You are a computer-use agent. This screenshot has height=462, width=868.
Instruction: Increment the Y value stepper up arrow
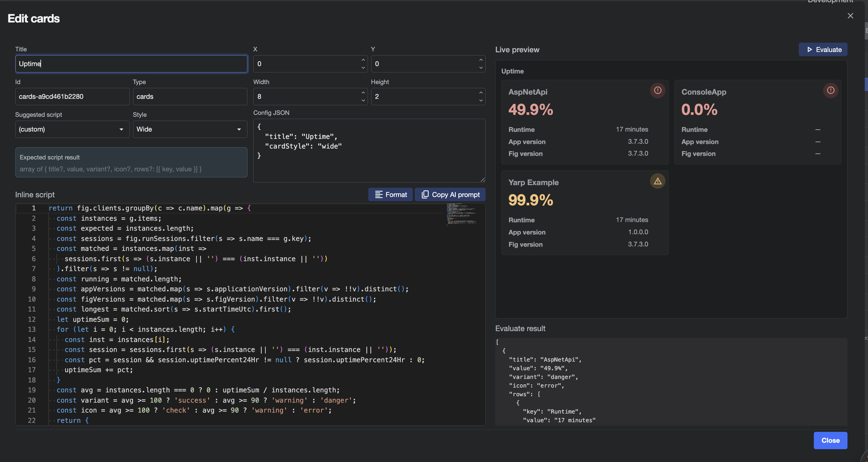[x=481, y=60]
